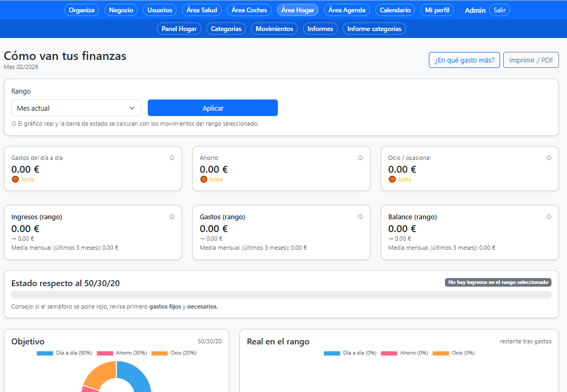Open the Rango dropdown showing Mes actual
567x392 pixels.
(x=76, y=108)
